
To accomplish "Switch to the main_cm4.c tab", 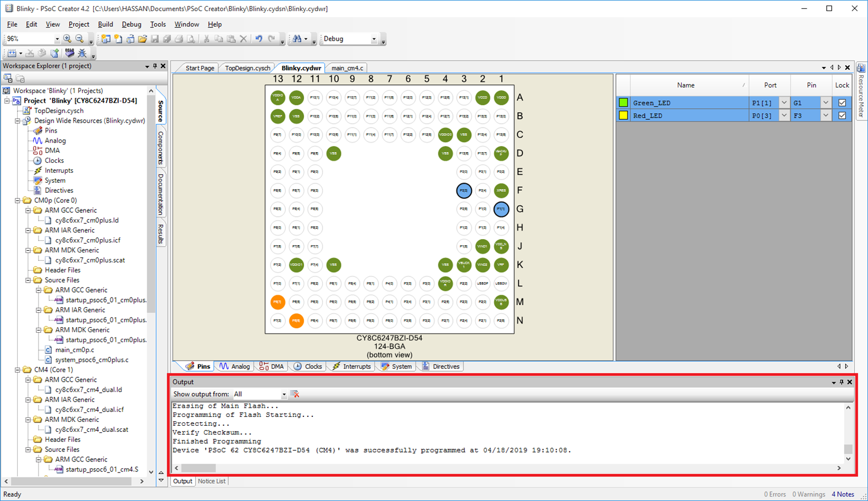I will (x=347, y=68).
